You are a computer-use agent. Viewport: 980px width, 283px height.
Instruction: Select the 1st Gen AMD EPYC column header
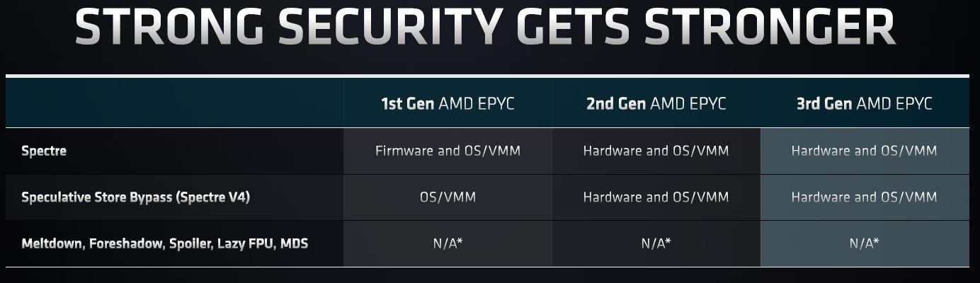point(448,104)
